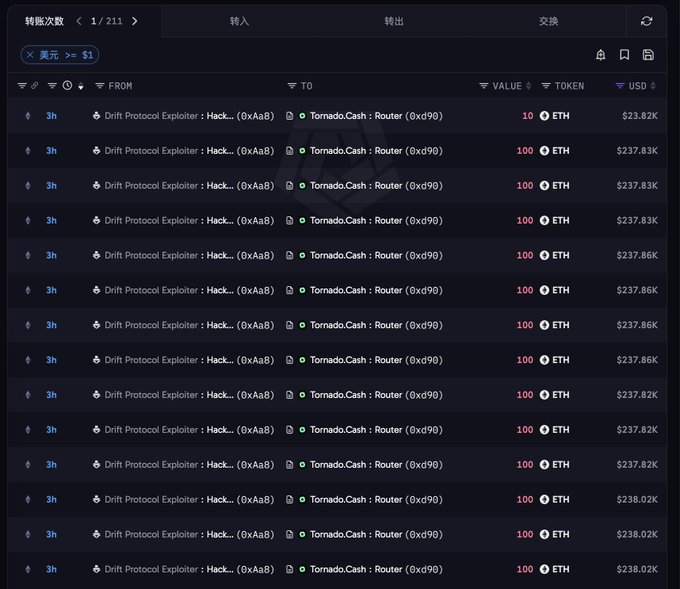Save the filter with the floppy disk icon
Image resolution: width=680 pixels, height=589 pixels.
pos(648,55)
